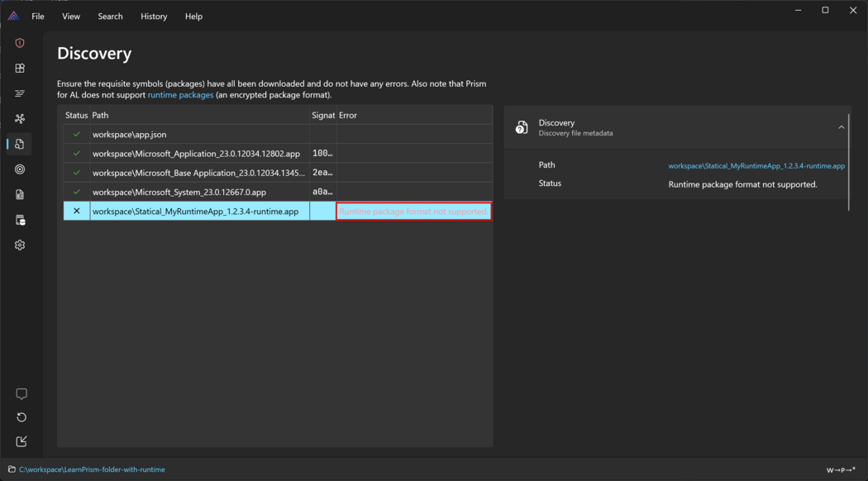Image resolution: width=868 pixels, height=481 pixels.
Task: Follow the 'runtime packages' hyperlink
Action: [180, 95]
